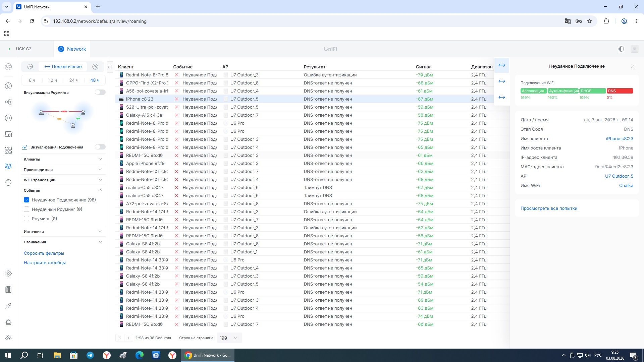Click the red DNS stage bar
The image size is (644, 362).
[x=620, y=91]
